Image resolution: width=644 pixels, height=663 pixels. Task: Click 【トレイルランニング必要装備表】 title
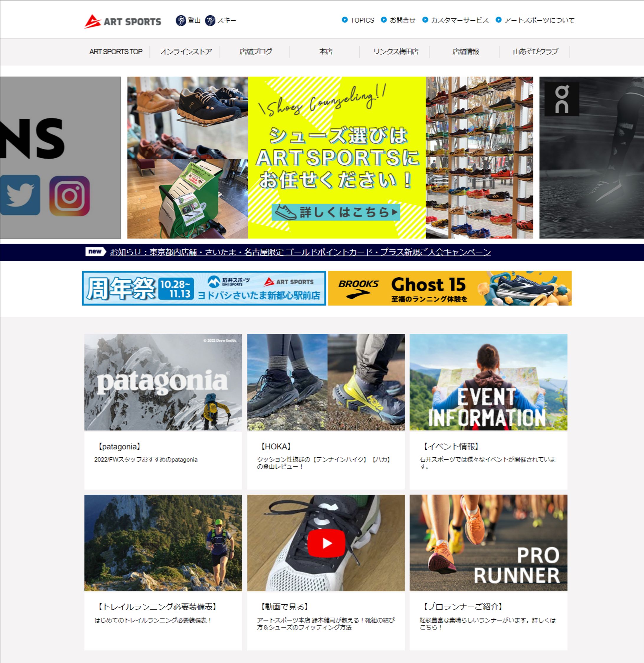[x=157, y=607]
